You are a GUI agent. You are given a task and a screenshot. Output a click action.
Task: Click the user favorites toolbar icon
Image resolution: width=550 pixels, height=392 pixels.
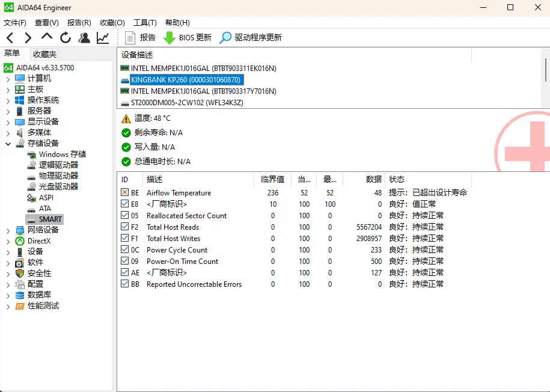[x=84, y=38]
